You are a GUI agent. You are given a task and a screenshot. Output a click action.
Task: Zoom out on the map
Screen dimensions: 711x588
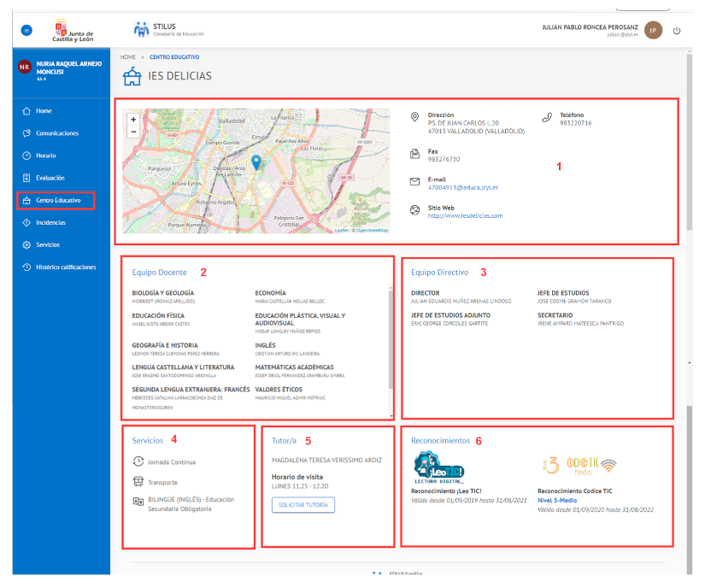(133, 132)
